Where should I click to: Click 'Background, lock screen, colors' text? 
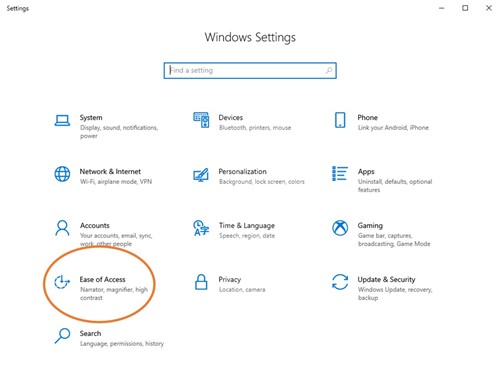262,182
